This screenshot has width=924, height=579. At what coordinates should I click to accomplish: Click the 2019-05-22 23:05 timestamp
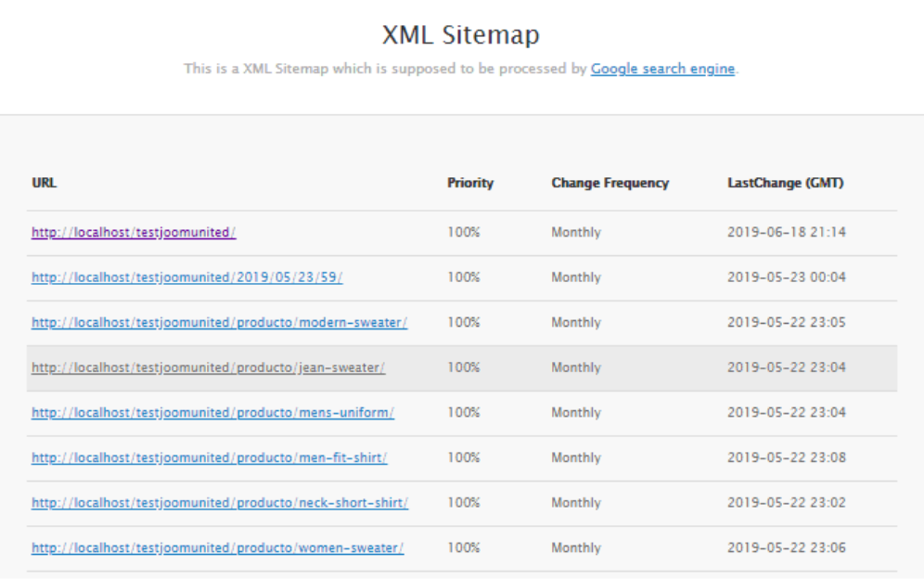(x=786, y=323)
